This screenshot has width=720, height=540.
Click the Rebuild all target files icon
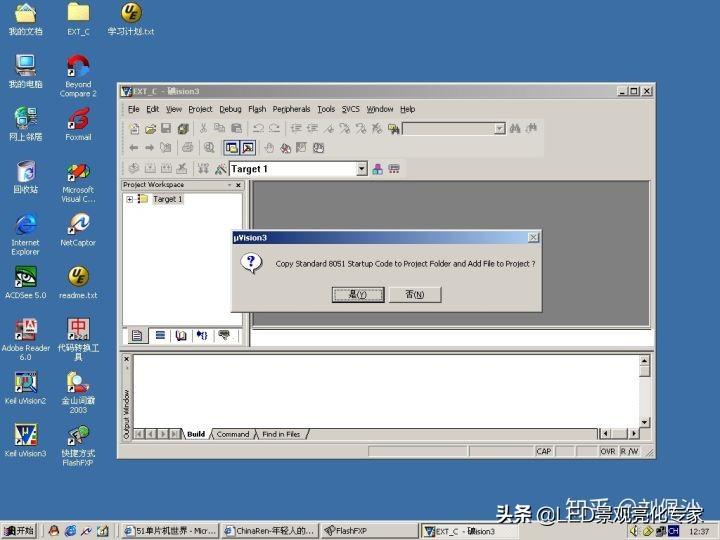[x=166, y=169]
